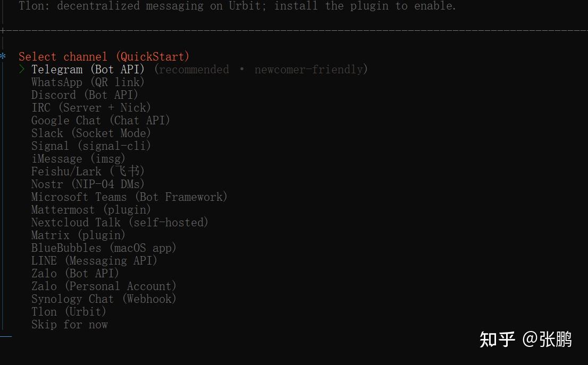Choose Google Chat (Chat API)
The width and height of the screenshot is (588, 365).
100,121
